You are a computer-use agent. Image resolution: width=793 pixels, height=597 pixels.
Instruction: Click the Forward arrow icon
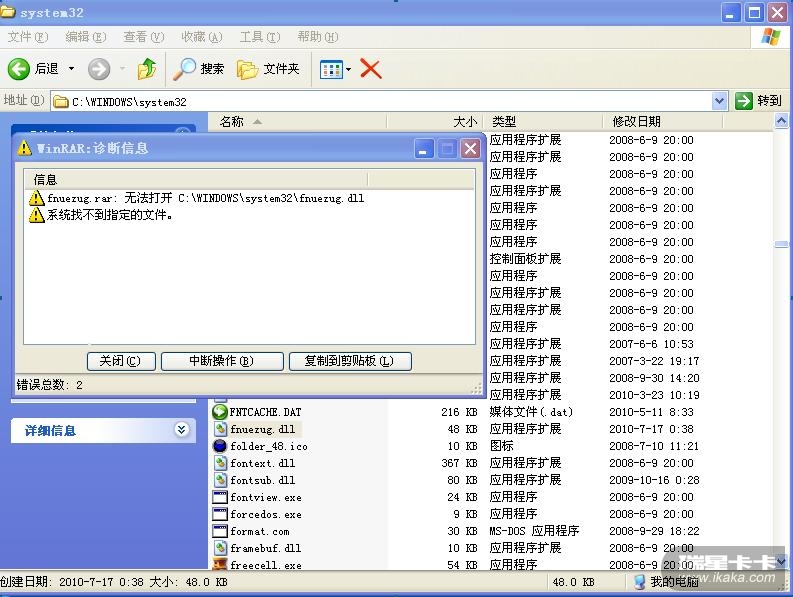pos(99,69)
